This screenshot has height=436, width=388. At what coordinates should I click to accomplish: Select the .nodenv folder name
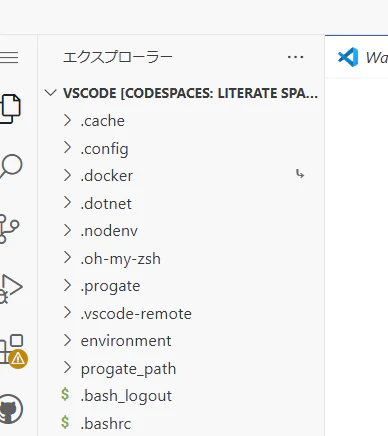(x=109, y=231)
